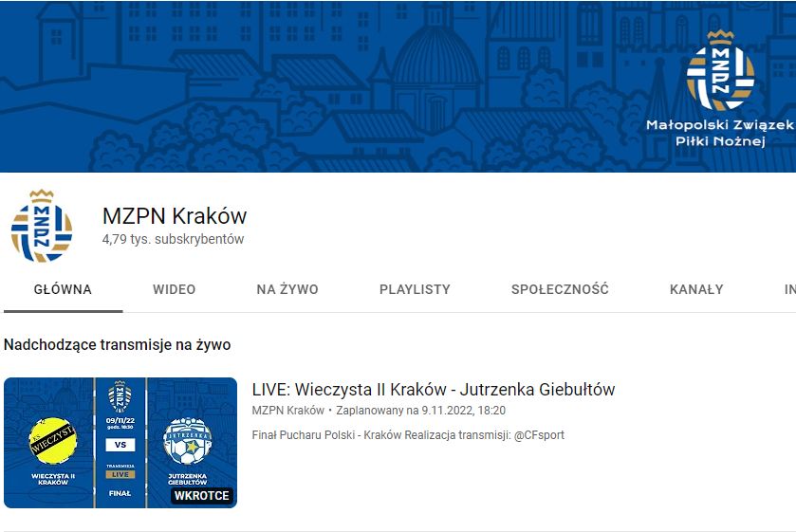This screenshot has width=796, height=532.
Task: Select the SPOŁECZNOŚĆ tab
Action: pos(560,290)
